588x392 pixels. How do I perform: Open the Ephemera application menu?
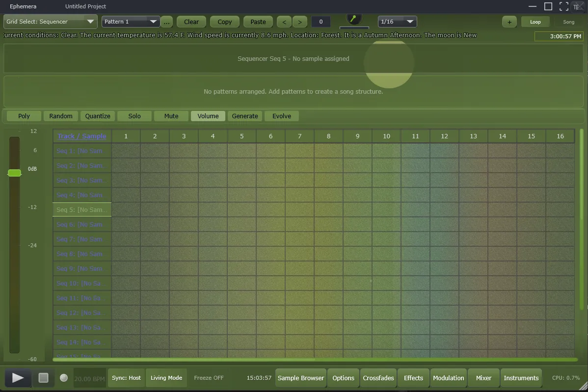(x=23, y=6)
